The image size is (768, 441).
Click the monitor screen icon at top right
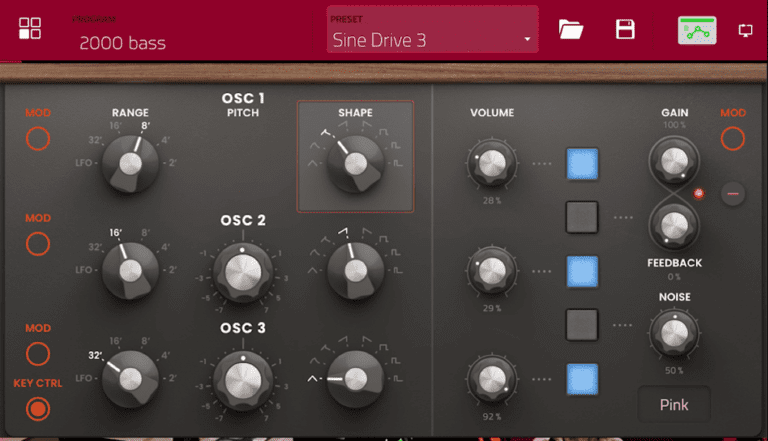[745, 30]
